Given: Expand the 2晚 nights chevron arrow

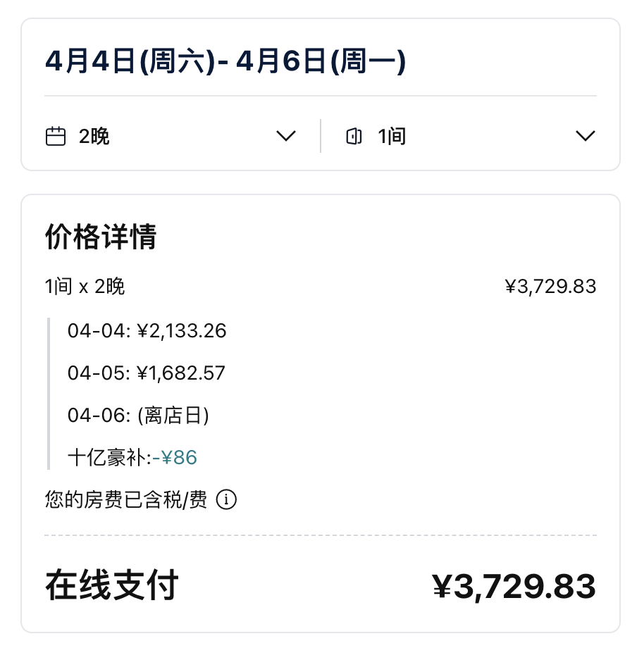Looking at the screenshot, I should 286,136.
